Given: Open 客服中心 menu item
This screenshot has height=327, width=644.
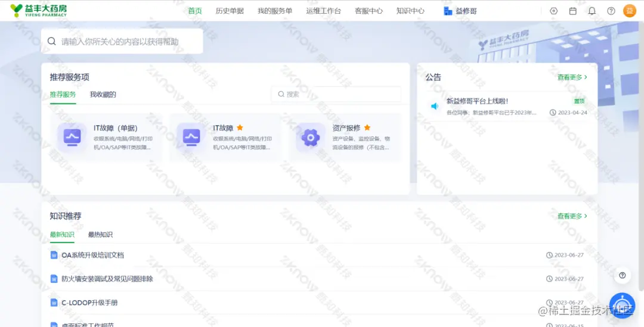Looking at the screenshot, I should pos(369,11).
